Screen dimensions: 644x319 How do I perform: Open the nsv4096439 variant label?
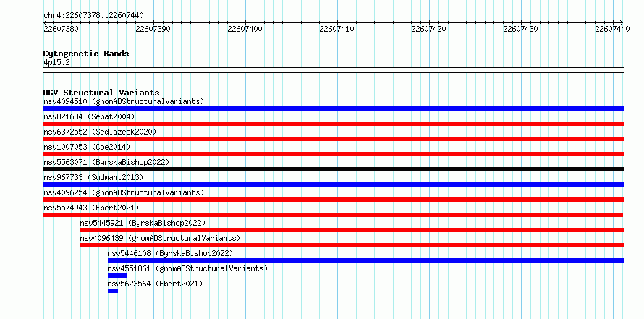[x=160, y=238]
